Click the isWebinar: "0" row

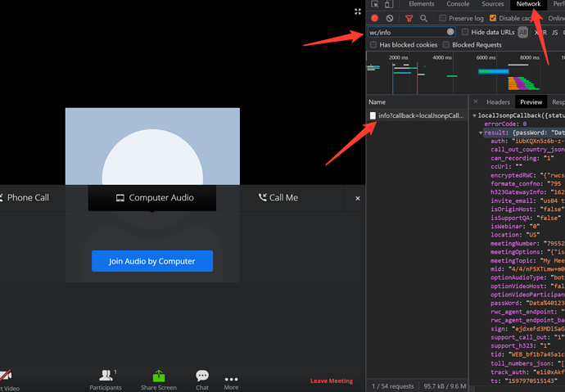point(514,227)
